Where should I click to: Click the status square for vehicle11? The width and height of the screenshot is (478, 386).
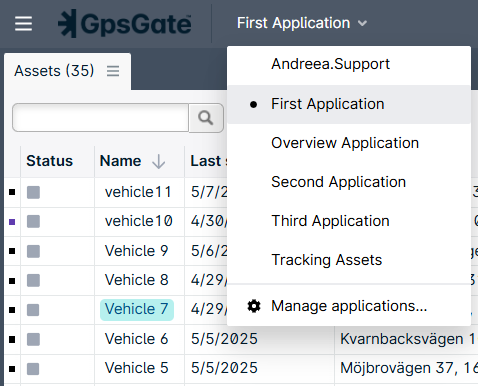(x=33, y=192)
